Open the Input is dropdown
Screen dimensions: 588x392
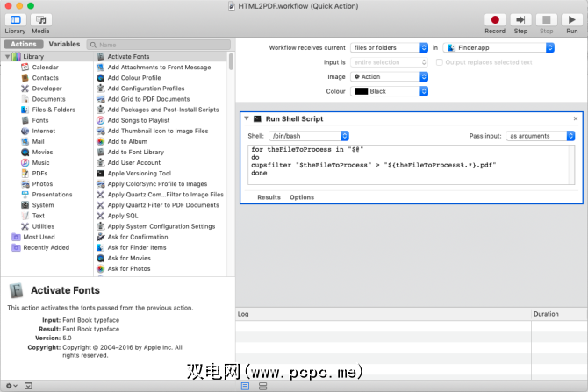[389, 62]
